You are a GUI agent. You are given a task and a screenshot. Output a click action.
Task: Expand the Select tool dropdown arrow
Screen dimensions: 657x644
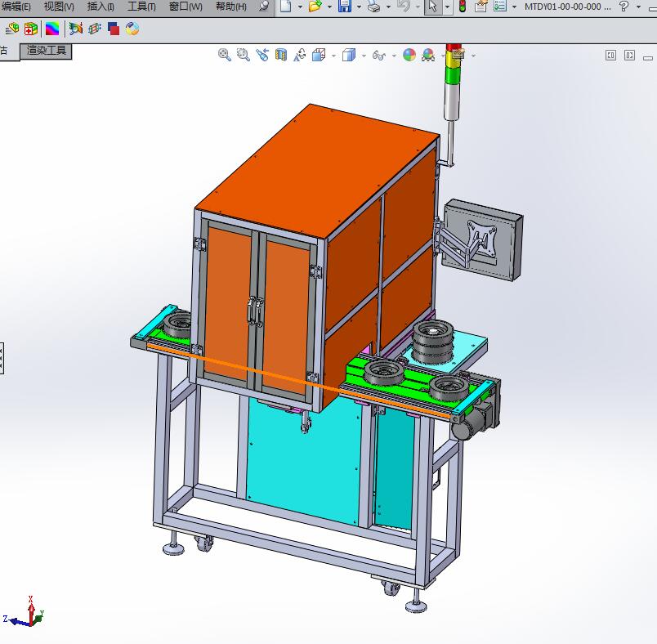point(448,7)
